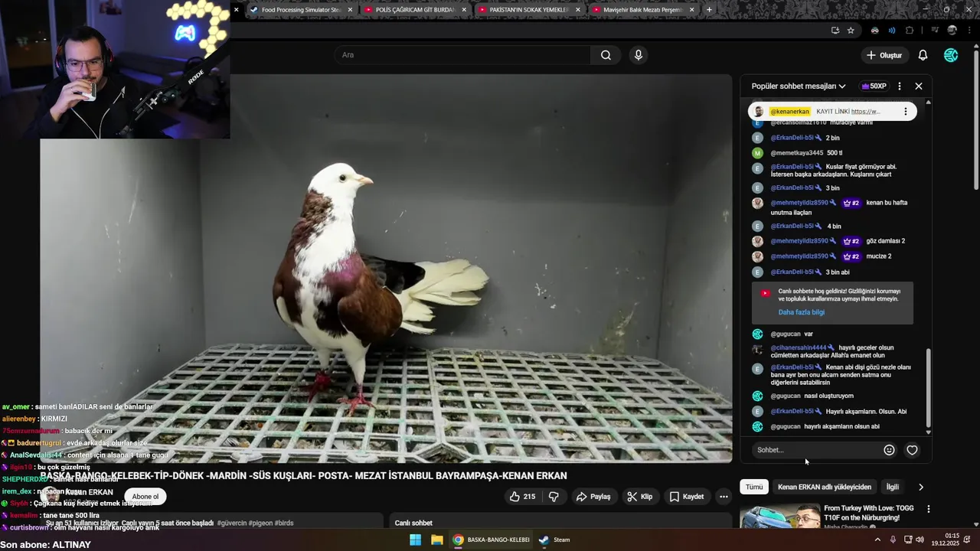Start voice search with the microphone icon
The height and width of the screenshot is (551, 980).
point(638,55)
